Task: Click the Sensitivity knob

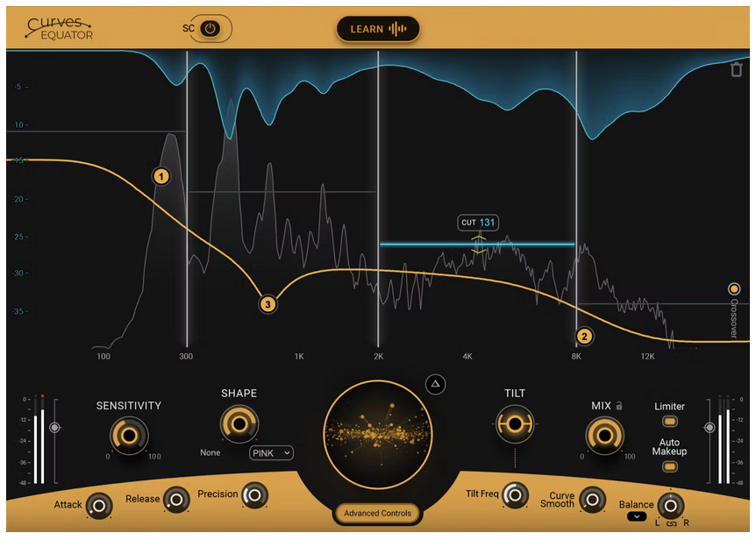Action: (129, 436)
